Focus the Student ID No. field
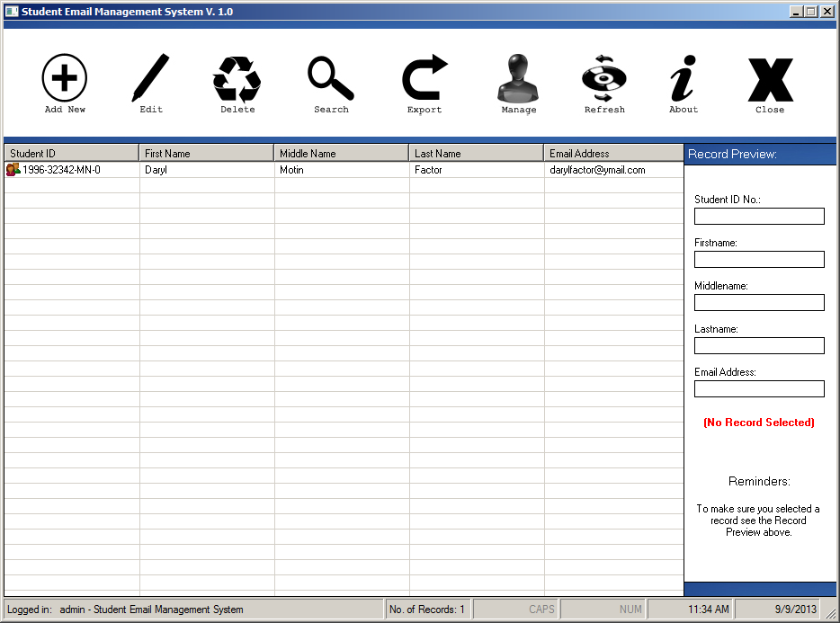This screenshot has height=623, width=840. [x=759, y=217]
